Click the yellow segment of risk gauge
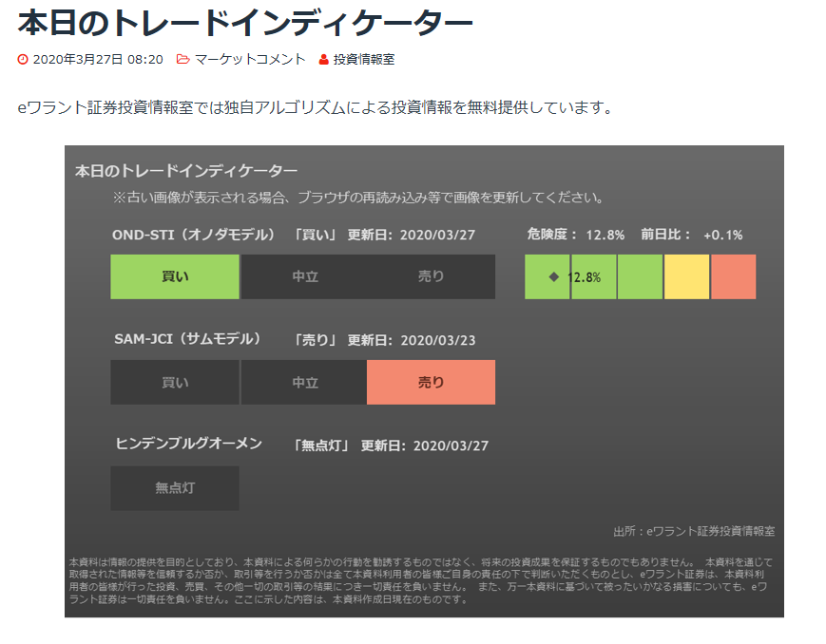The width and height of the screenshot is (826, 644). point(686,277)
